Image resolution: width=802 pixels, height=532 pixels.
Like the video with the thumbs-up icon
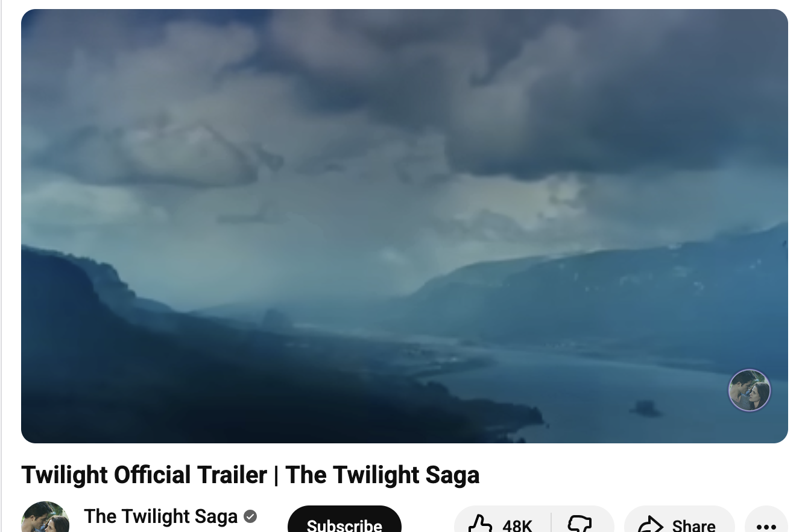(x=481, y=524)
